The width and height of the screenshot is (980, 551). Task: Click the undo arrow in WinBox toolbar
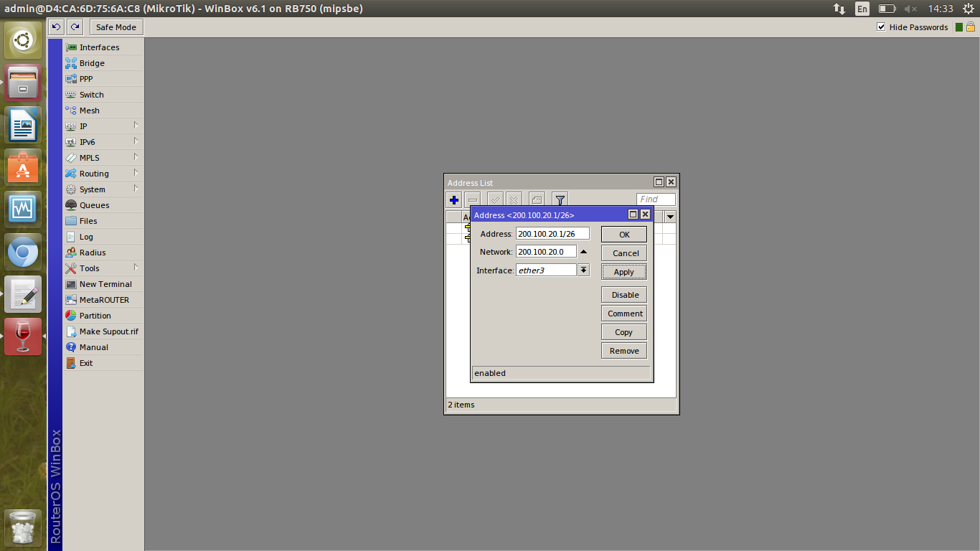tap(56, 27)
